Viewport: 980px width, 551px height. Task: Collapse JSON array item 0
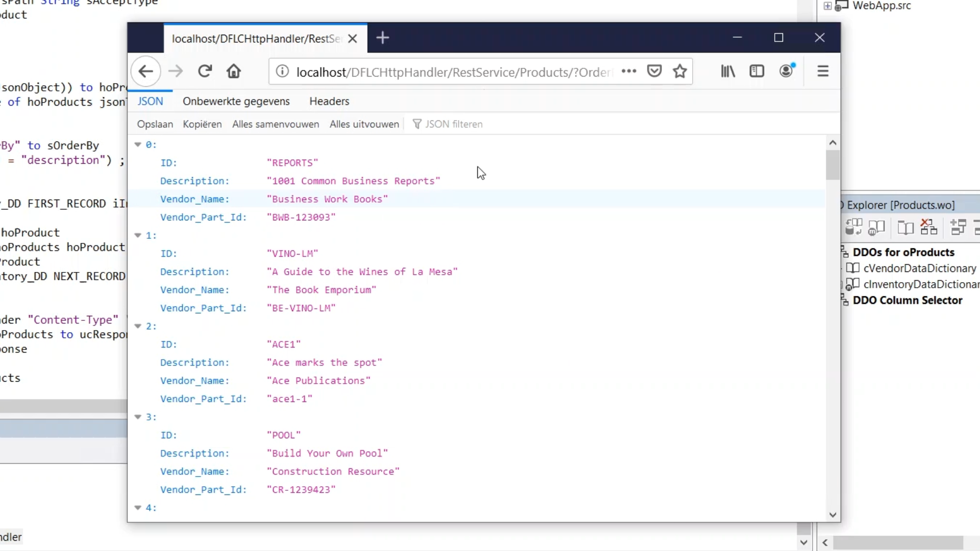click(138, 145)
